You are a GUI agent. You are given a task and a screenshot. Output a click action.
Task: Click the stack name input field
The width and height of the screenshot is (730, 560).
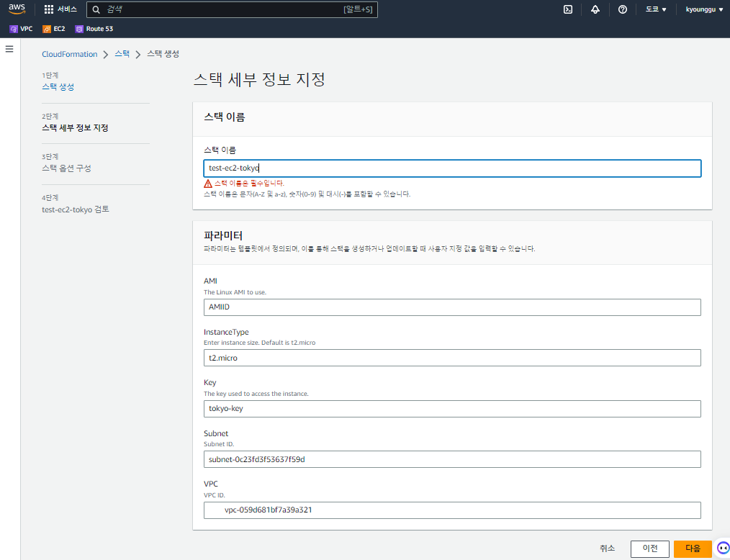pyautogui.click(x=452, y=168)
